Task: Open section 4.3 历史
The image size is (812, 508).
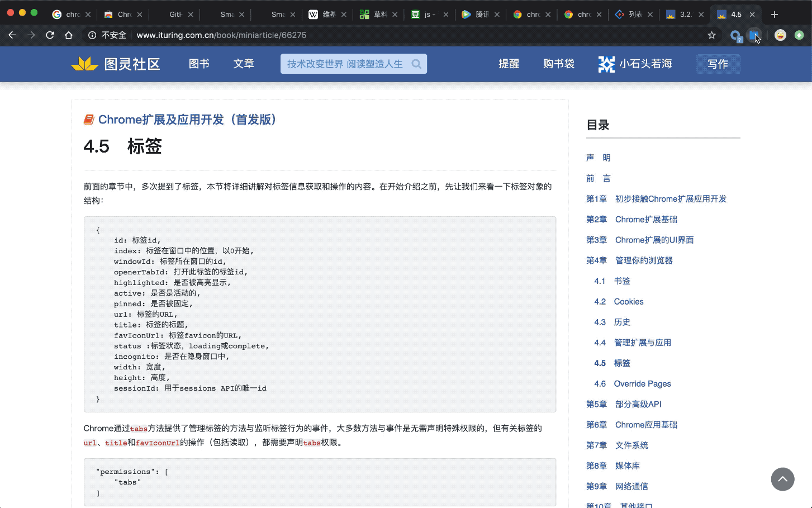Action: (x=612, y=322)
